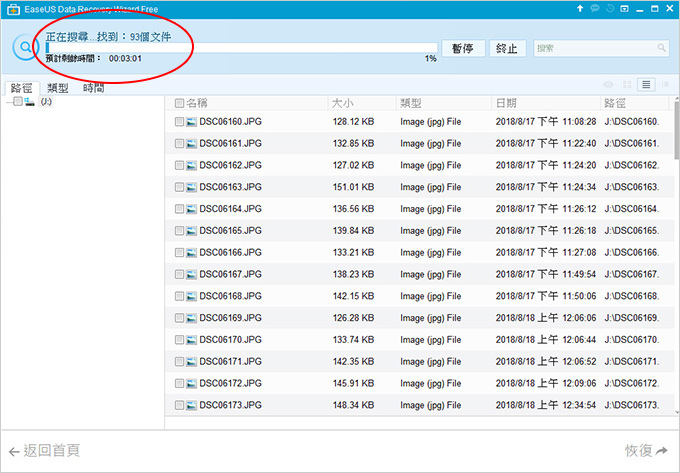This screenshot has height=473, width=680.
Task: Click the search magnifier icon in search box
Action: 661,48
